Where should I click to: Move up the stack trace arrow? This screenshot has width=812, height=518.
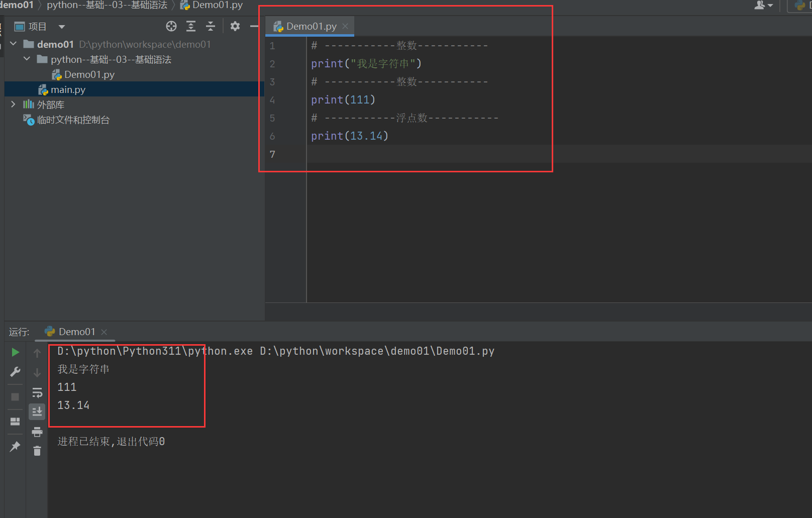click(37, 353)
